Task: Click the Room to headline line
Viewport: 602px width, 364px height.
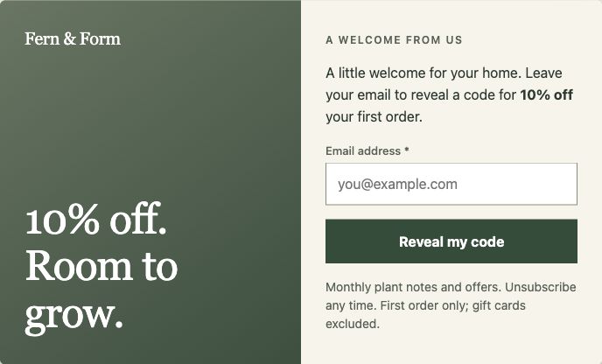Action: pyautogui.click(x=101, y=266)
